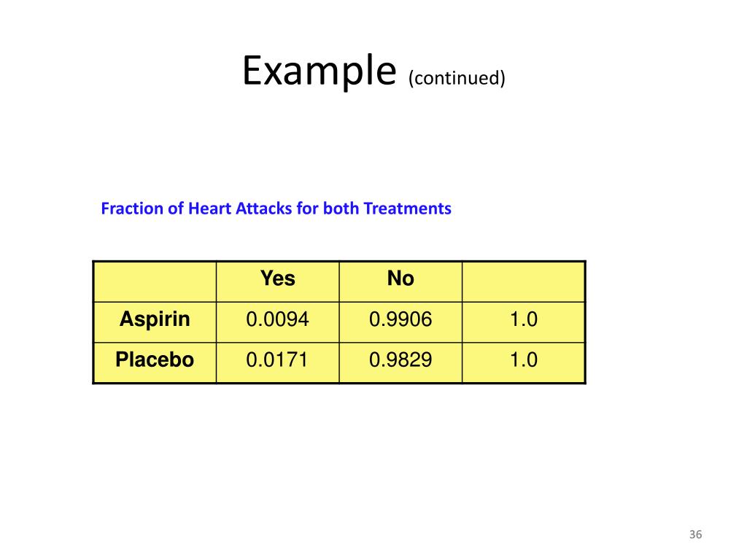Screen dimensions: 747x560
Task: Click the '(continued)' subtitle text
Action: 457,77
